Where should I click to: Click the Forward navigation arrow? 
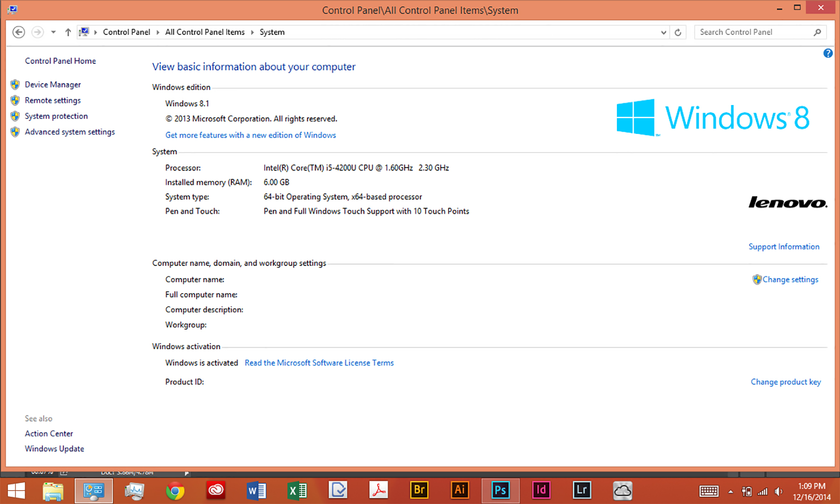(38, 32)
